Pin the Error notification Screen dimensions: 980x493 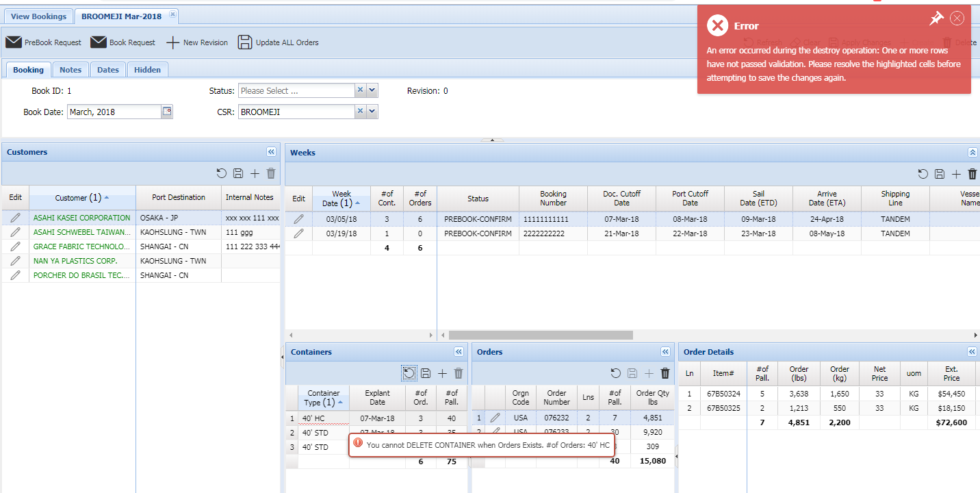[x=936, y=19]
